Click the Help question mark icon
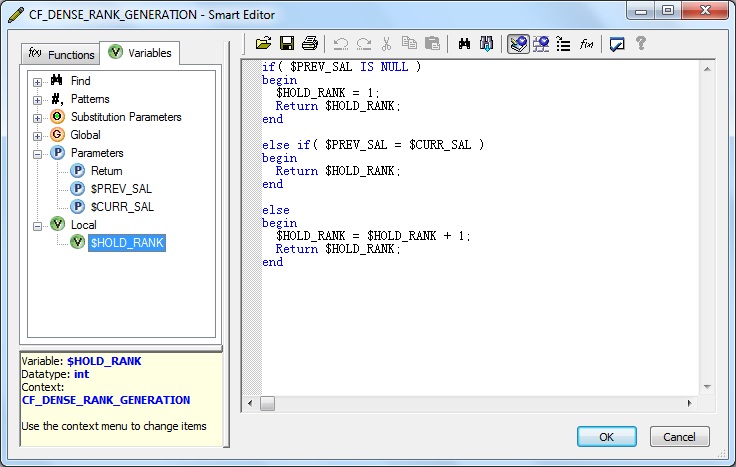 click(641, 44)
